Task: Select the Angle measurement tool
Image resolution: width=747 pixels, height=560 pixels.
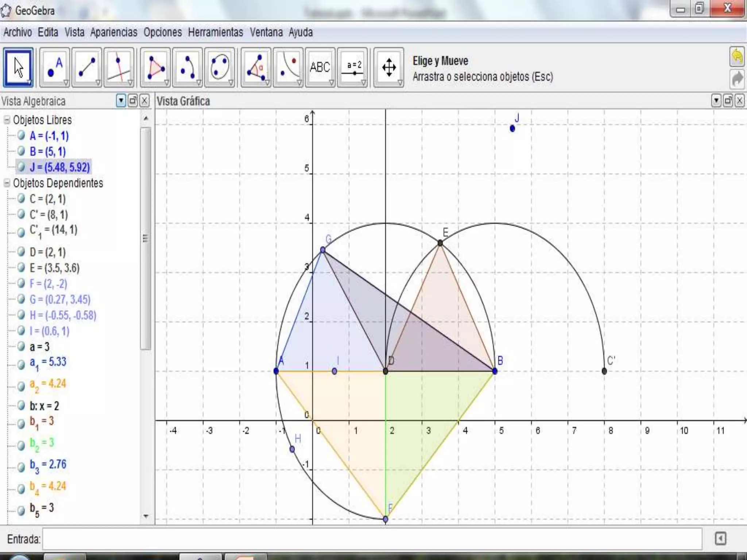Action: coord(256,67)
